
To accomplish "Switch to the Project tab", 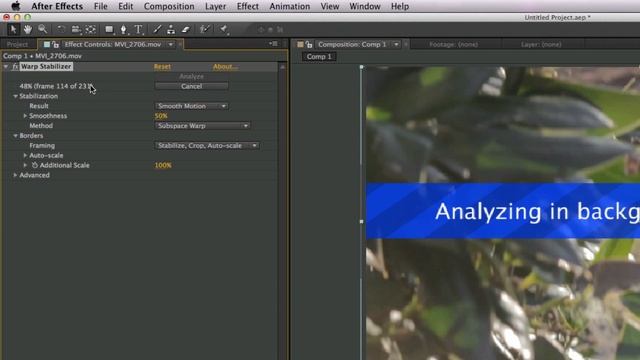I will [18, 44].
